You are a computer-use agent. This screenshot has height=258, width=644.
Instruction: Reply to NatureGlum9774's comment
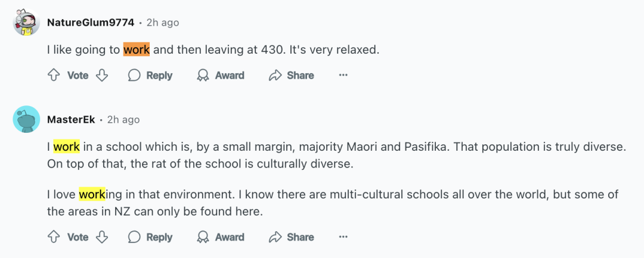click(x=150, y=76)
